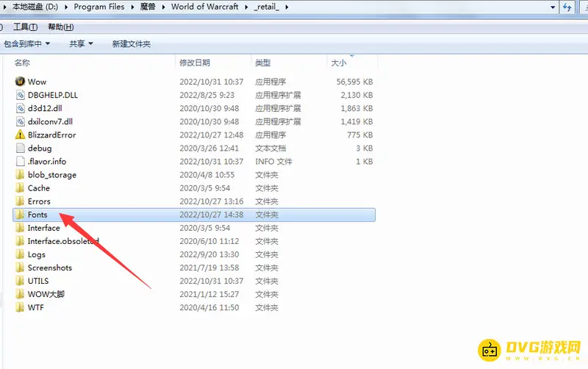The width and height of the screenshot is (588, 369).
Task: Open the 包含到库中 dropdown
Action: point(26,44)
